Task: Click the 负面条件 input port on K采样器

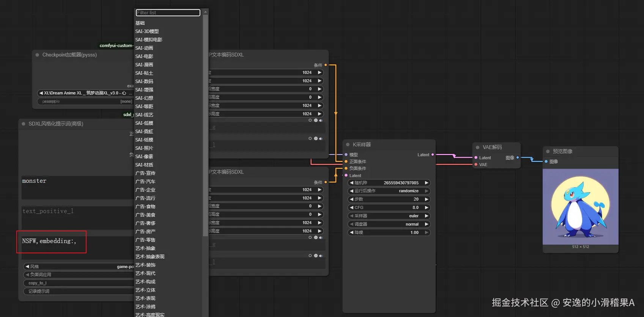Action: pos(346,168)
